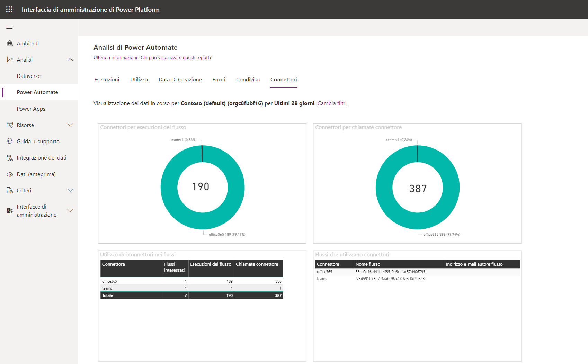Open Guida + supporto in sidebar
This screenshot has width=588, height=364.
click(39, 141)
